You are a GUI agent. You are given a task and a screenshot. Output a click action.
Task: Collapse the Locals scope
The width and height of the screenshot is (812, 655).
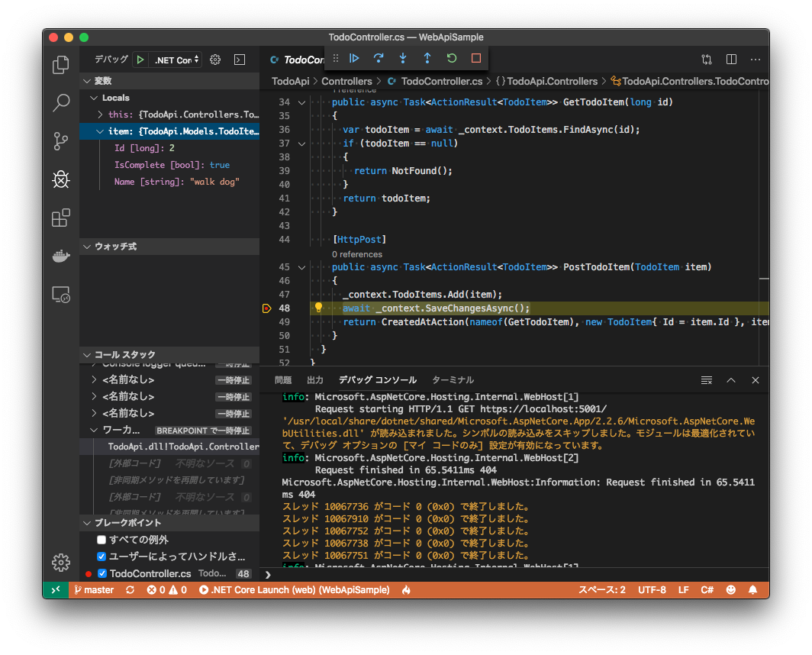(94, 98)
